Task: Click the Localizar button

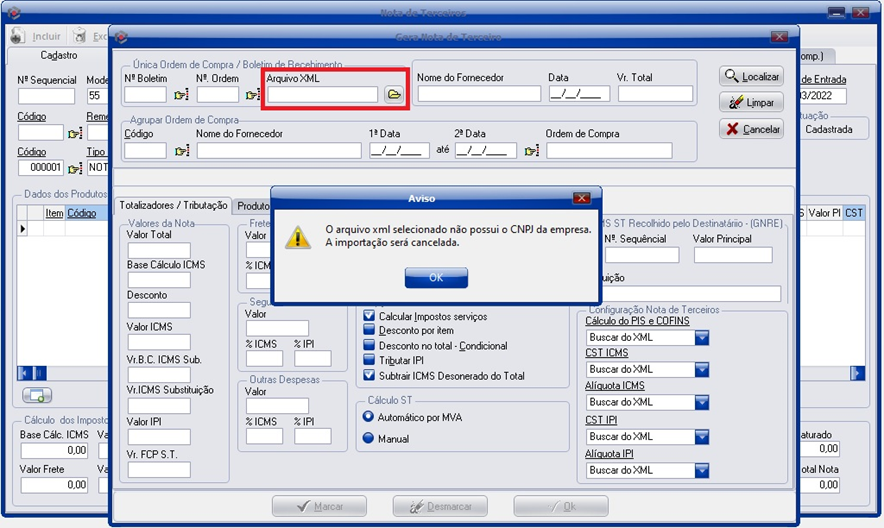Action: [x=750, y=76]
